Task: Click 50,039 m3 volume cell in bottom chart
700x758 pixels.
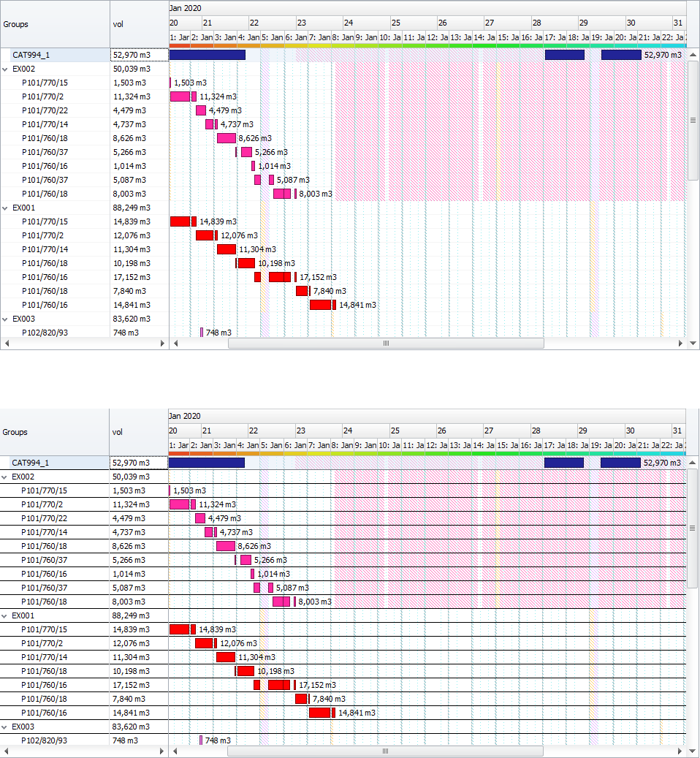Action: pos(139,477)
